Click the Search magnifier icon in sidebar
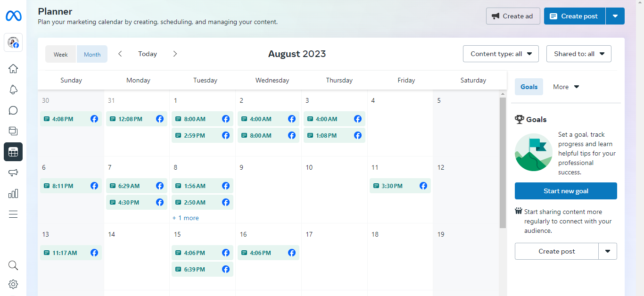The image size is (644, 296). (x=13, y=265)
